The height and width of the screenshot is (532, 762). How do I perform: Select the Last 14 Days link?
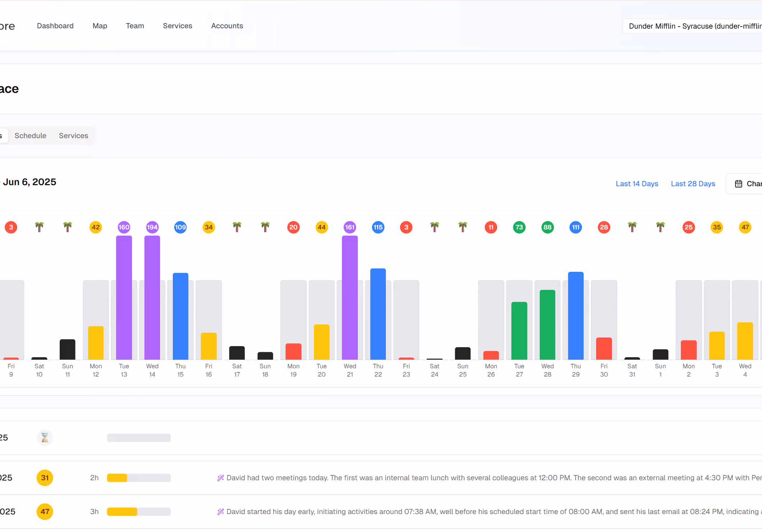pyautogui.click(x=637, y=184)
